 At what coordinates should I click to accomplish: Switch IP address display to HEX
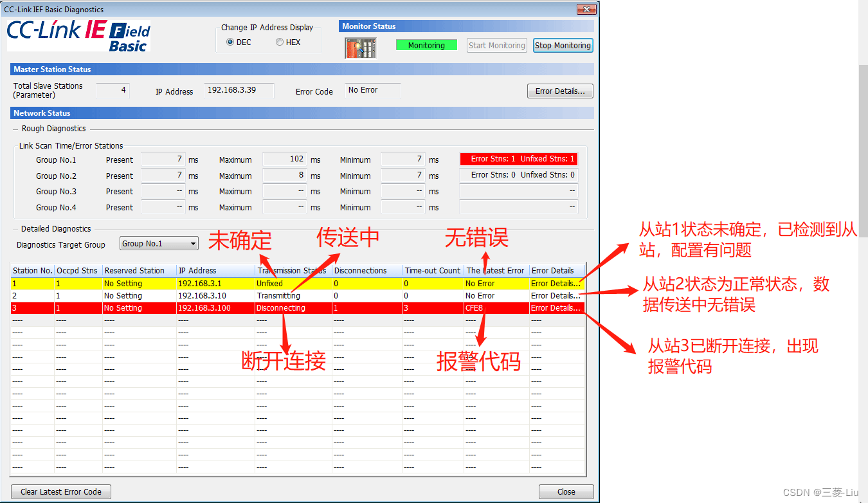tap(279, 42)
